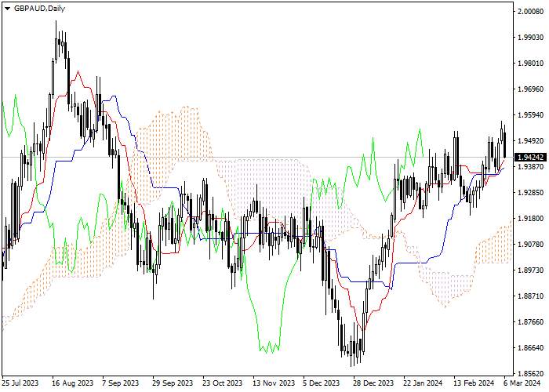Click the 7 Sep 2023 date label
The height and width of the screenshot is (392, 549).
[x=121, y=383]
